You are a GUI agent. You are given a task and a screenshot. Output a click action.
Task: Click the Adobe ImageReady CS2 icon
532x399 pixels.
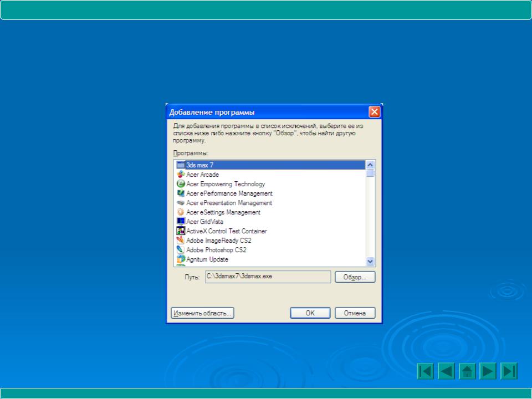[181, 241]
